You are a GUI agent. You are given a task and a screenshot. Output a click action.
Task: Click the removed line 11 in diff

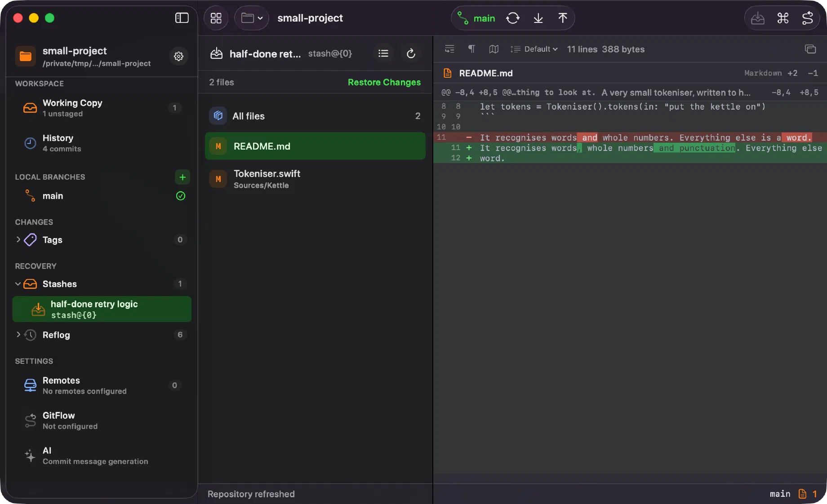(630, 137)
